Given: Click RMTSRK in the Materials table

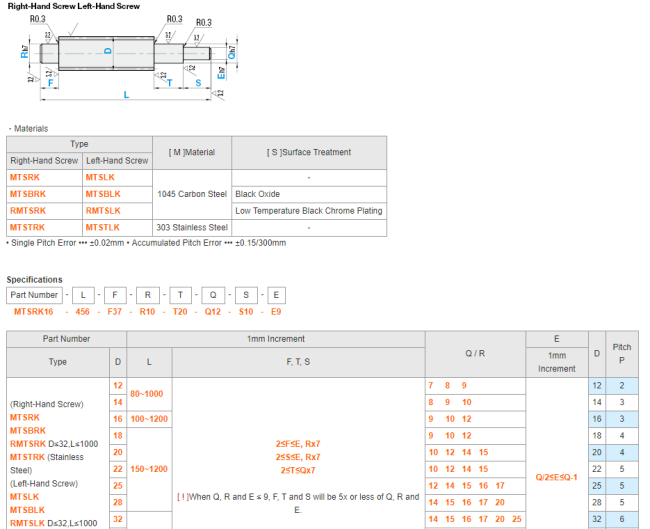Looking at the screenshot, I should pos(28,211).
